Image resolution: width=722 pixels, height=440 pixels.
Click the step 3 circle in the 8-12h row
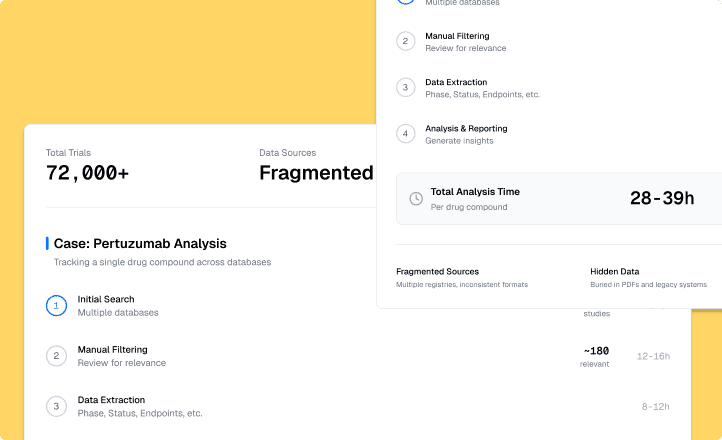(x=56, y=405)
